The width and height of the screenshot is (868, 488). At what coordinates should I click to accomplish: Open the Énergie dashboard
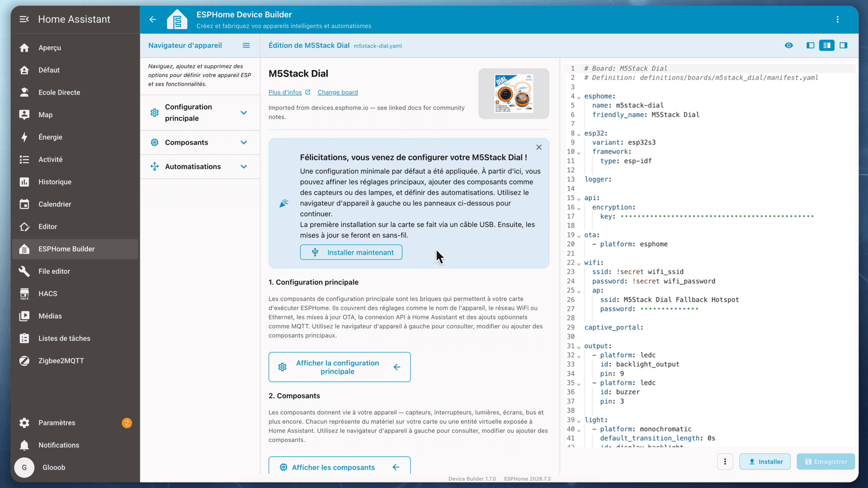click(75, 137)
